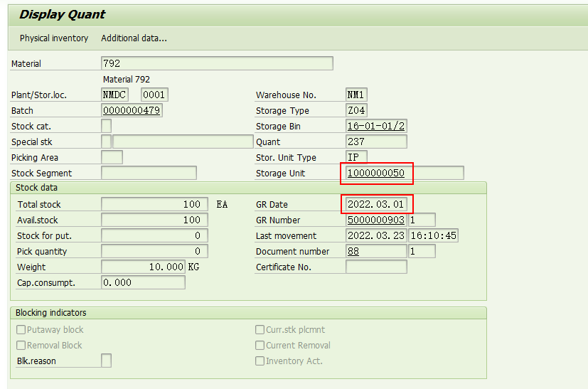588x389 pixels.
Task: Select the Certificate No. field
Action: pyautogui.click(x=376, y=267)
